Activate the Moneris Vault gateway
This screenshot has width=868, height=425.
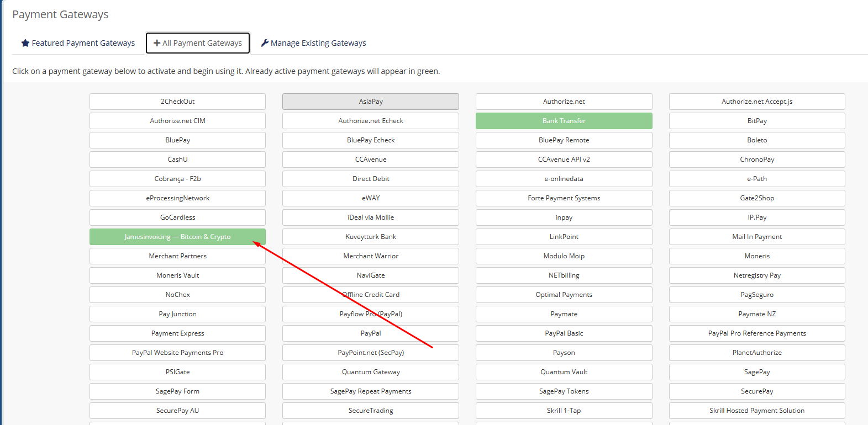(177, 275)
